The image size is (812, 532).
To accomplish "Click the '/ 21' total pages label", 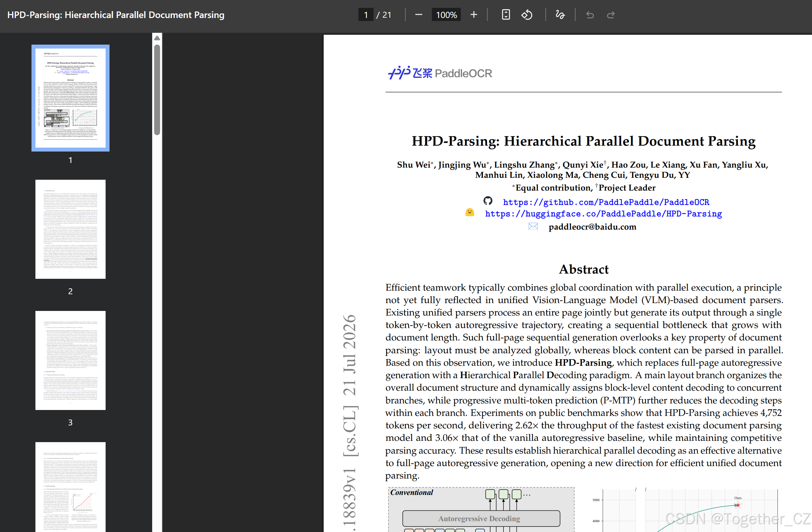I will click(384, 15).
